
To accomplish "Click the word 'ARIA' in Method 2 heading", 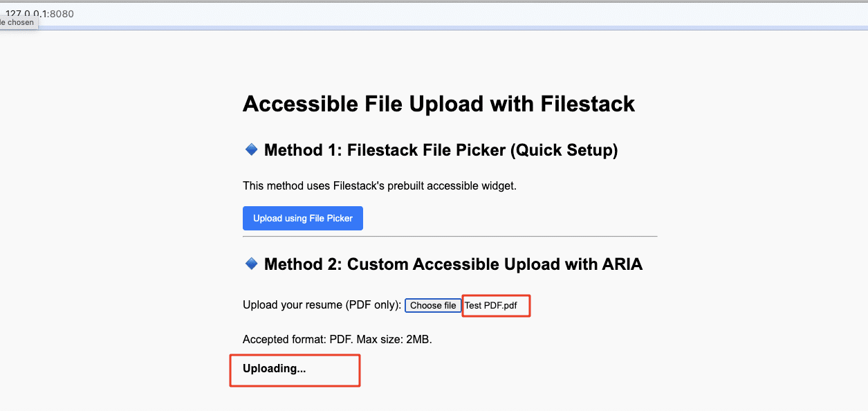I will click(618, 264).
